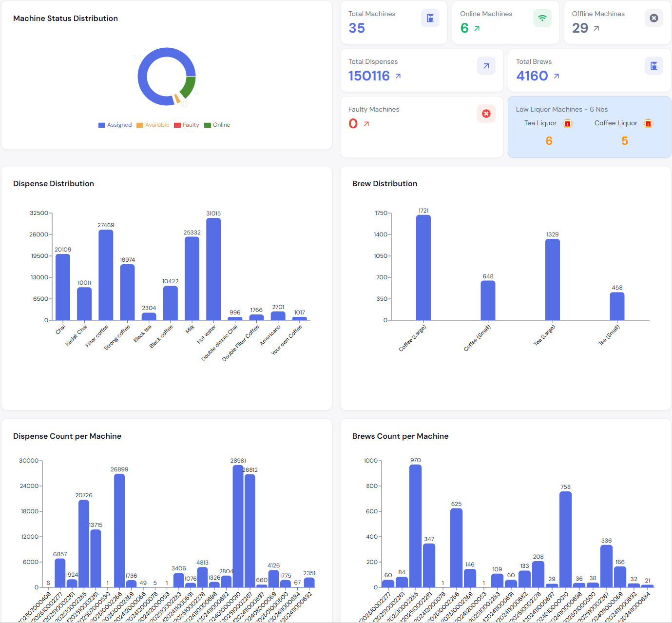
Task: Click the Tea (Small) bar showing 458
Action: pos(617,306)
